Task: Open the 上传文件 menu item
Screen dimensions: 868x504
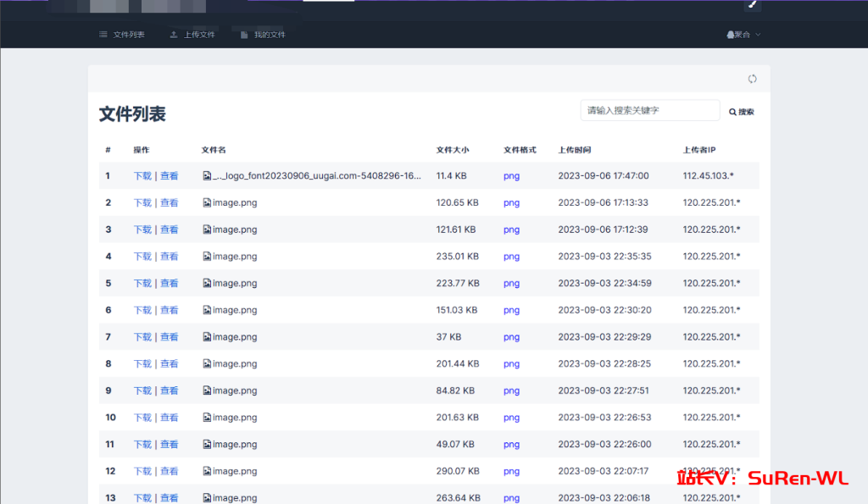Action: coord(192,35)
